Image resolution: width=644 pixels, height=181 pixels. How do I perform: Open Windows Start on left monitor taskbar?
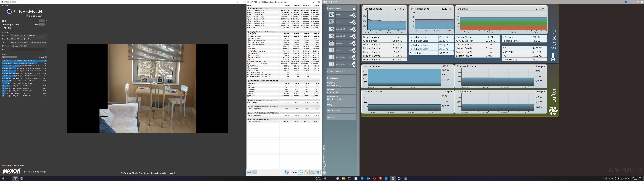click(x=3, y=178)
